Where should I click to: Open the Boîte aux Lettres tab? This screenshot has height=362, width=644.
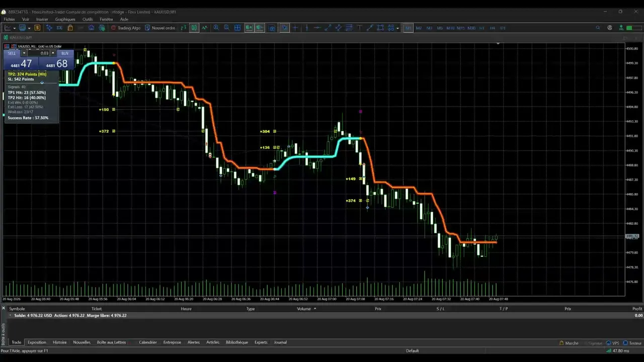(x=111, y=342)
